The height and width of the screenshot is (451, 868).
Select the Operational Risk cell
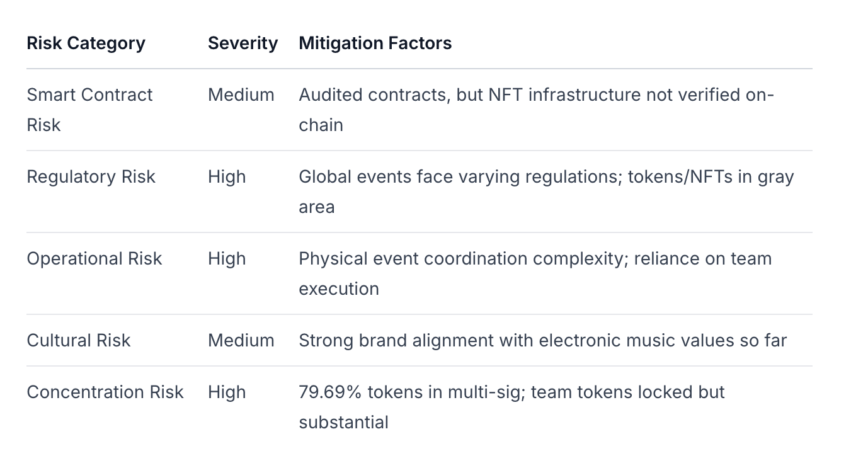(x=94, y=259)
